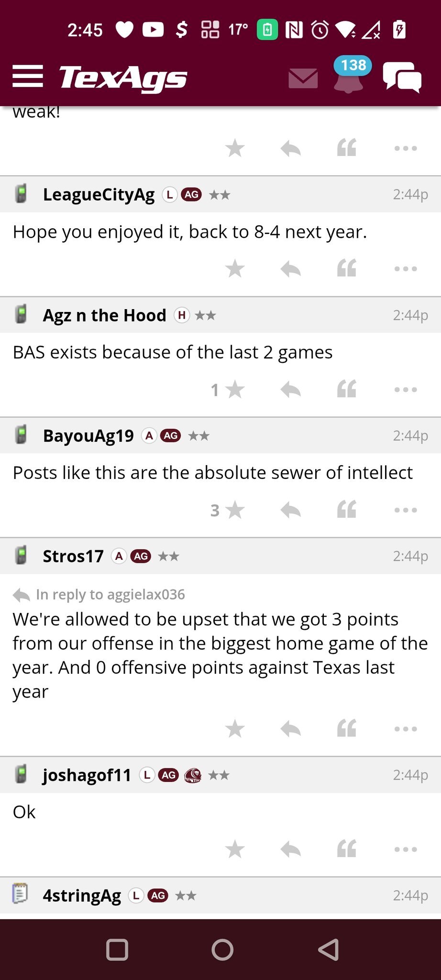Image resolution: width=441 pixels, height=980 pixels.
Task: Open more options on BayouAg19's post
Action: coord(406,510)
